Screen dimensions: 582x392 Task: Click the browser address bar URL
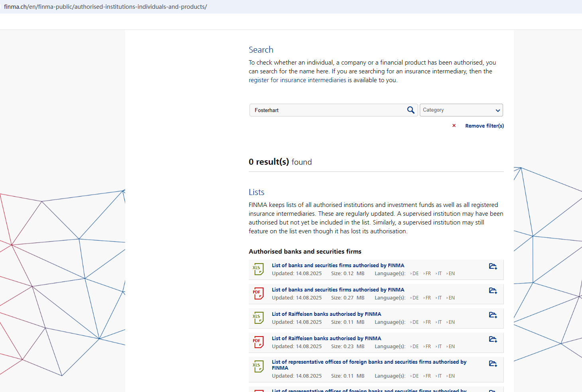pos(106,7)
